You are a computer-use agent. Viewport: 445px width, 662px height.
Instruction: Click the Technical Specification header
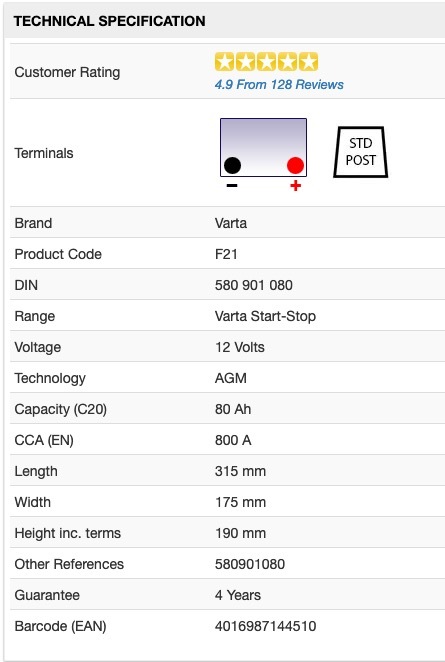[109, 21]
